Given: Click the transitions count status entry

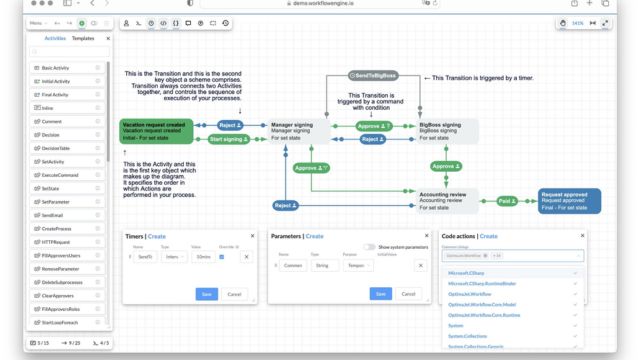Looking at the screenshot, I should click(x=71, y=343).
